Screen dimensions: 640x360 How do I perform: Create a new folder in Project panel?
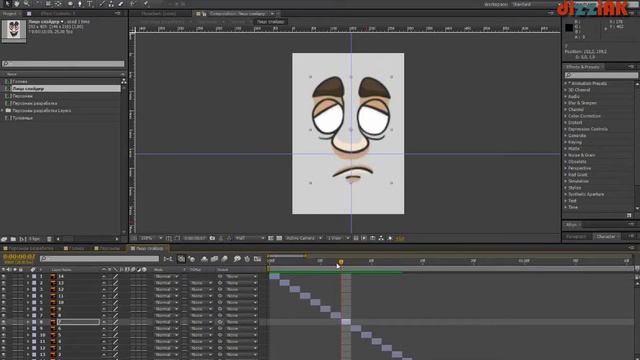click(x=13, y=239)
